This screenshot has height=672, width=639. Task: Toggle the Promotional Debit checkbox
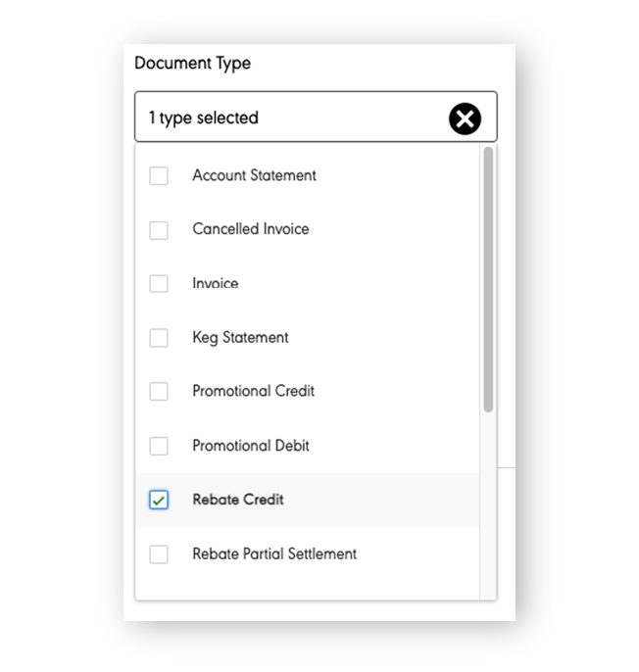pyautogui.click(x=158, y=446)
